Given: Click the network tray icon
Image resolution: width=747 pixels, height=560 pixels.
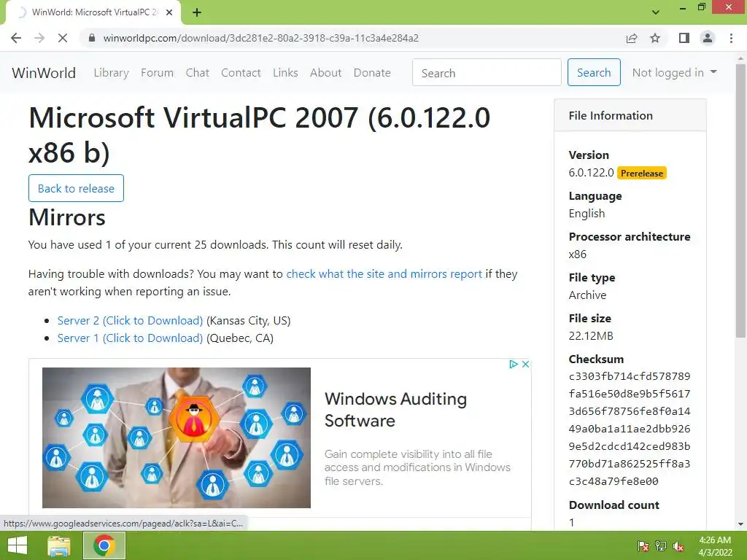Looking at the screenshot, I should pyautogui.click(x=661, y=546).
